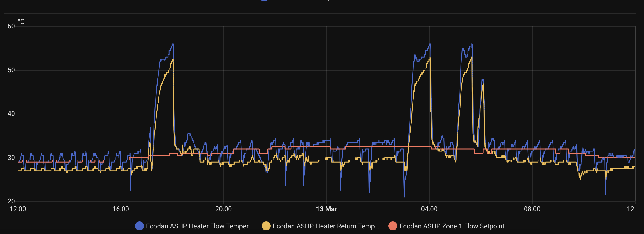Click the 08:00 label on the time axis
The height and width of the screenshot is (234, 644).
point(532,209)
